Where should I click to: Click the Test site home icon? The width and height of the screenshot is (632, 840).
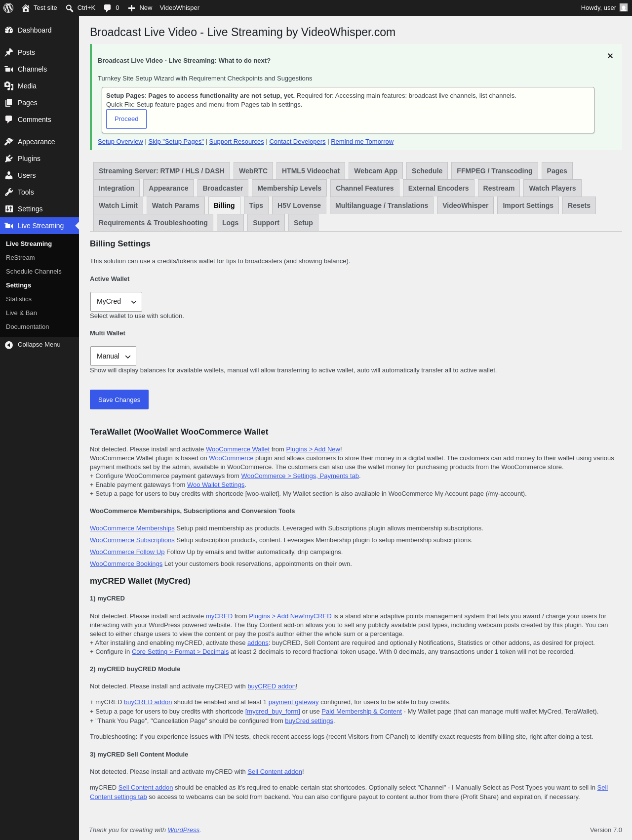(26, 8)
